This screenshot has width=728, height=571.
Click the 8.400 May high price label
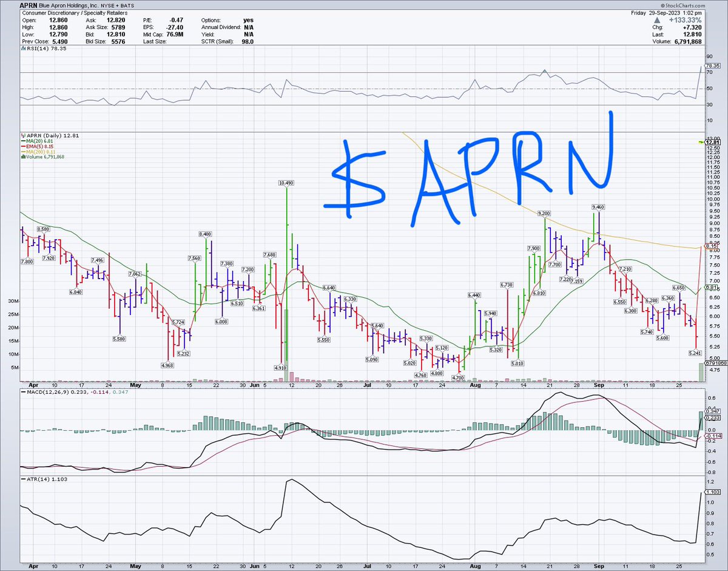[x=206, y=234]
